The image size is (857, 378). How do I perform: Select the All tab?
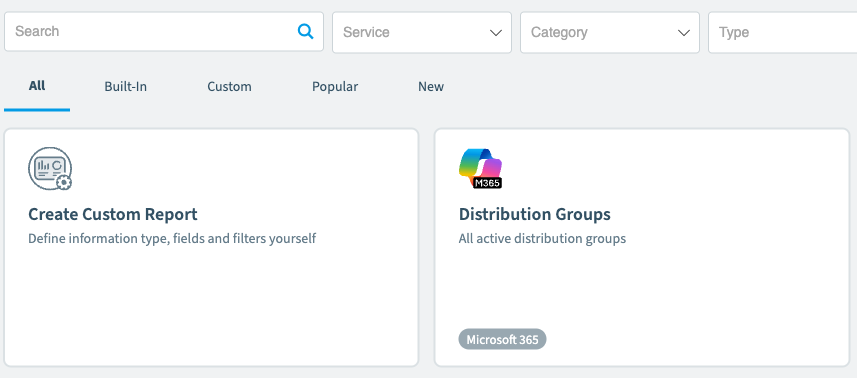point(37,86)
